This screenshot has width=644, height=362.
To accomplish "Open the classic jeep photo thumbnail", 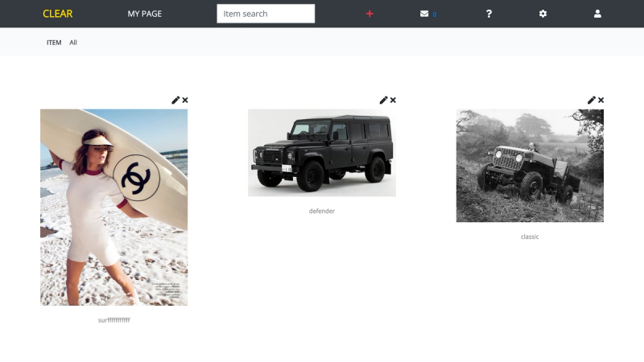I will click(x=530, y=166).
